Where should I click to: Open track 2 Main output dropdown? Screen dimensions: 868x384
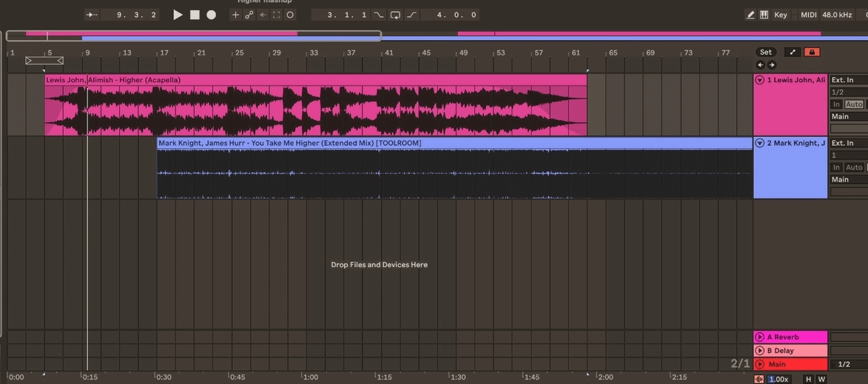coord(849,180)
